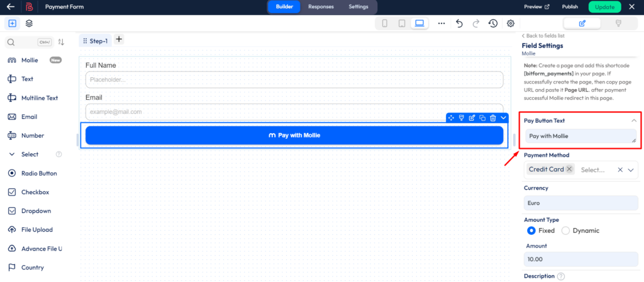This screenshot has width=644, height=282.
Task: Open the Responses tab
Action: pyautogui.click(x=321, y=6)
